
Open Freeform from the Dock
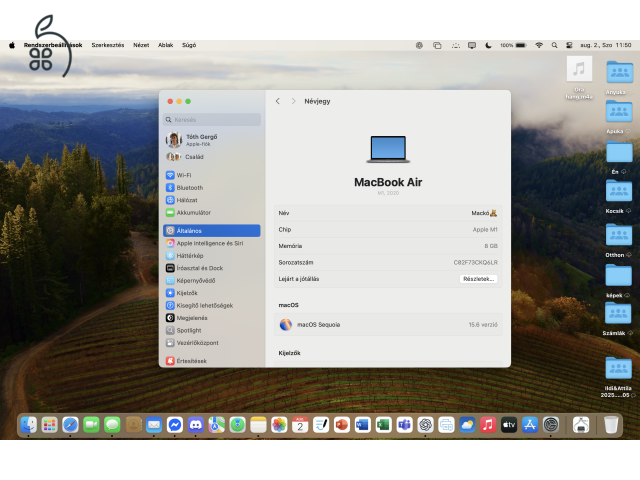coord(321,425)
